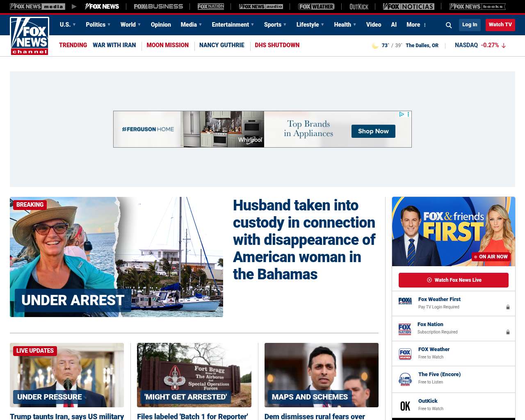The height and width of the screenshot is (420, 525).
Task: Go to the Opinion section
Action: coord(161,25)
